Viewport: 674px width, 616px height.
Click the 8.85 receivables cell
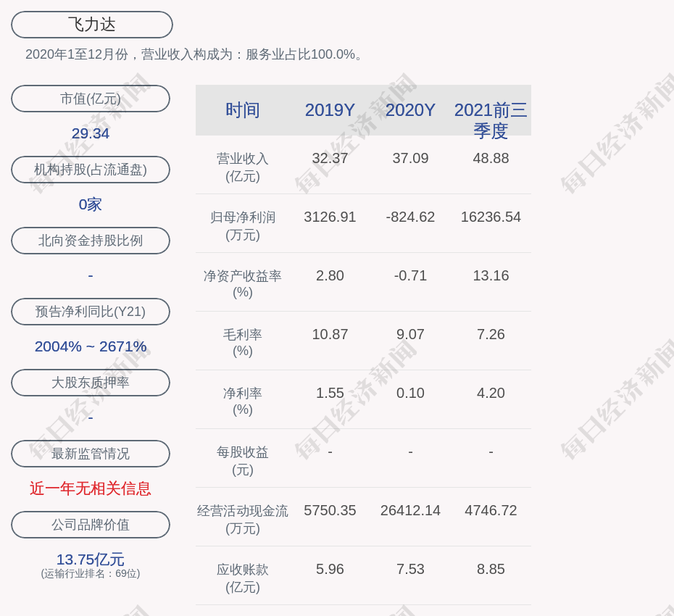point(491,569)
